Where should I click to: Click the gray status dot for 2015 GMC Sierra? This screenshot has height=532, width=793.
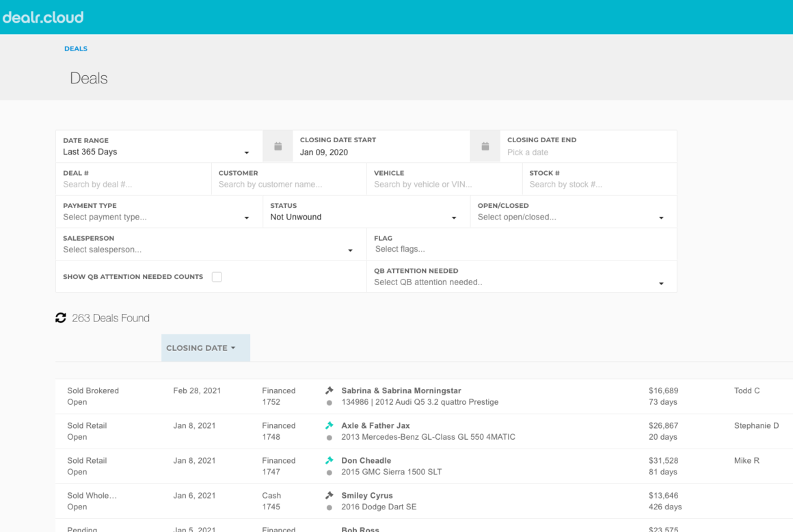[330, 473]
